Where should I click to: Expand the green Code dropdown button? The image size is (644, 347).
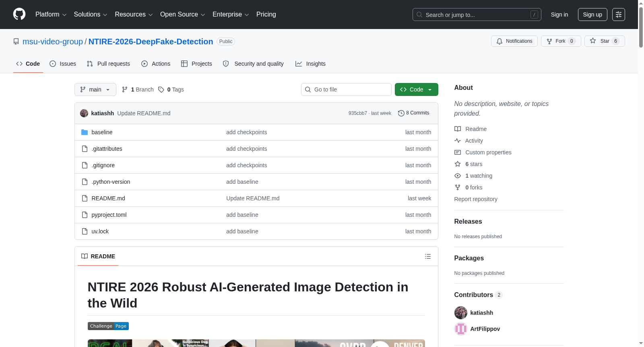click(417, 89)
